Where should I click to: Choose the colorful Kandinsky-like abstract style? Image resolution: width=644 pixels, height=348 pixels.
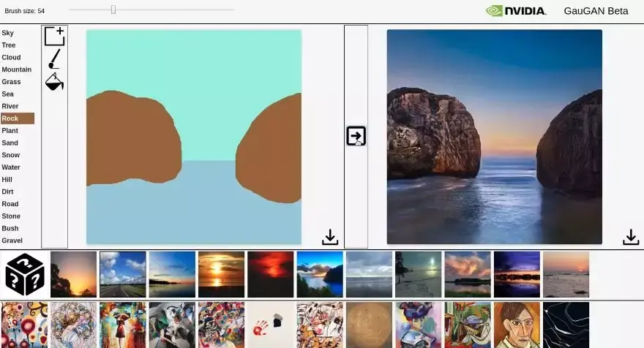click(221, 325)
